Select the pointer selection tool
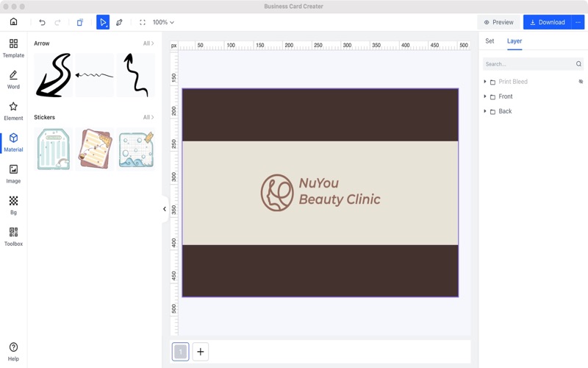The image size is (588, 368). point(103,23)
